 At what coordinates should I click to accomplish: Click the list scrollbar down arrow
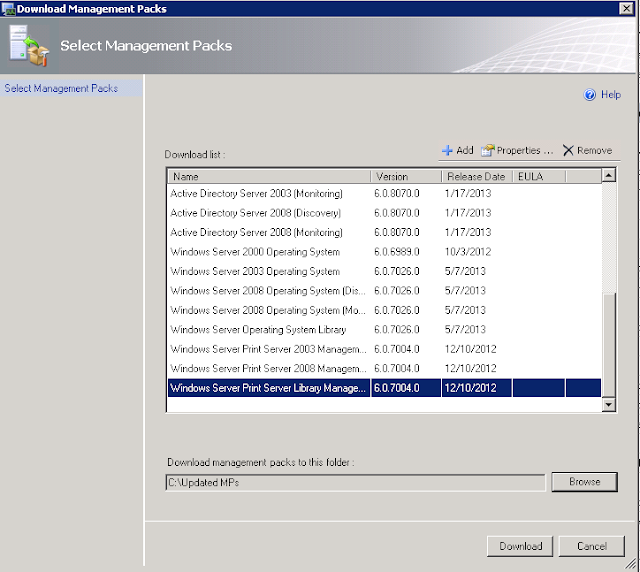pyautogui.click(x=609, y=404)
